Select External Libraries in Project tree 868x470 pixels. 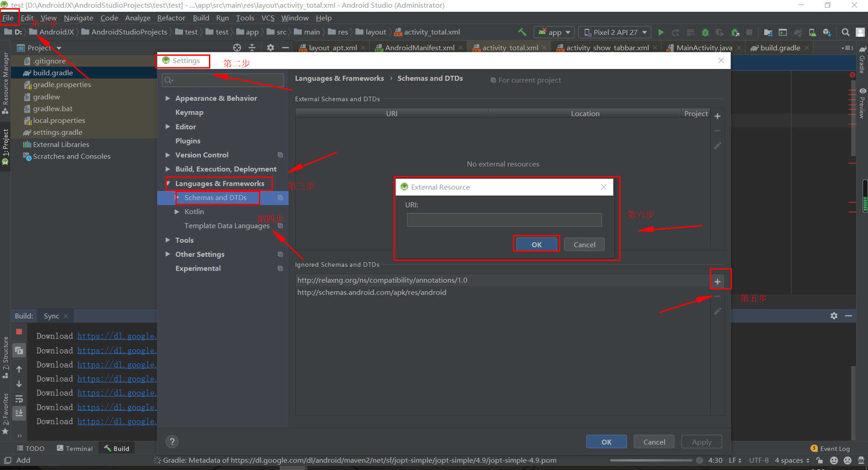click(61, 144)
